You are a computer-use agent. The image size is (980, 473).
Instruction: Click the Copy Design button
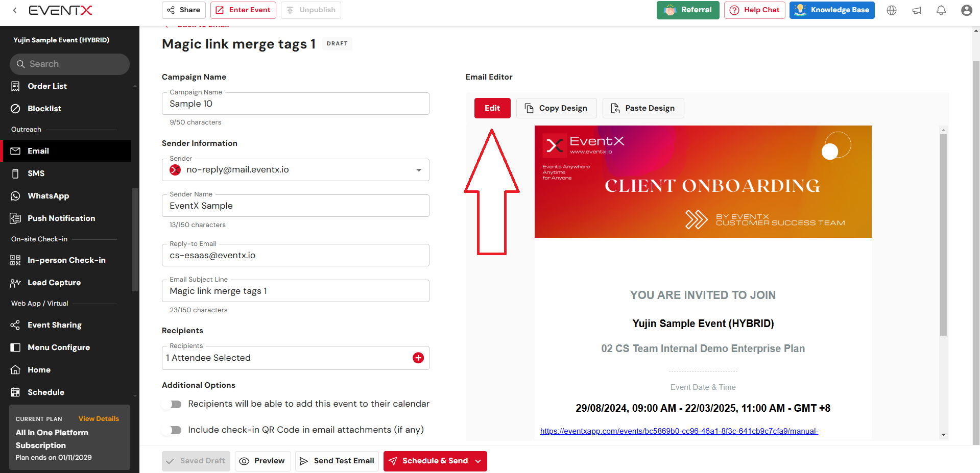click(556, 108)
